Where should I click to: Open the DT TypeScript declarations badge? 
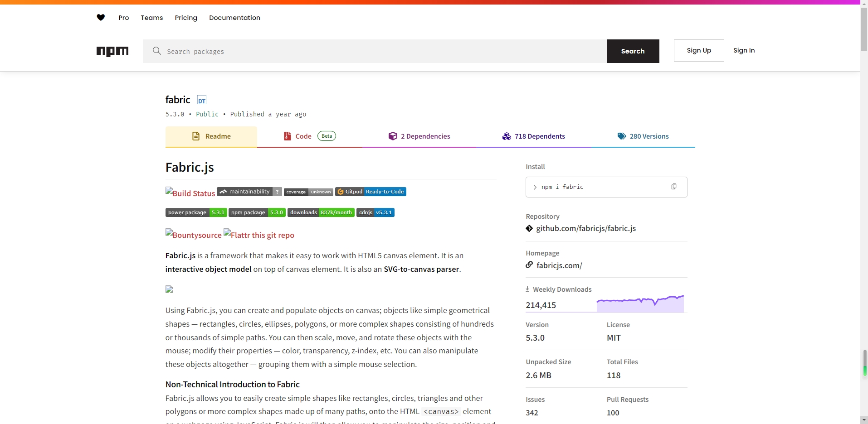coord(202,101)
